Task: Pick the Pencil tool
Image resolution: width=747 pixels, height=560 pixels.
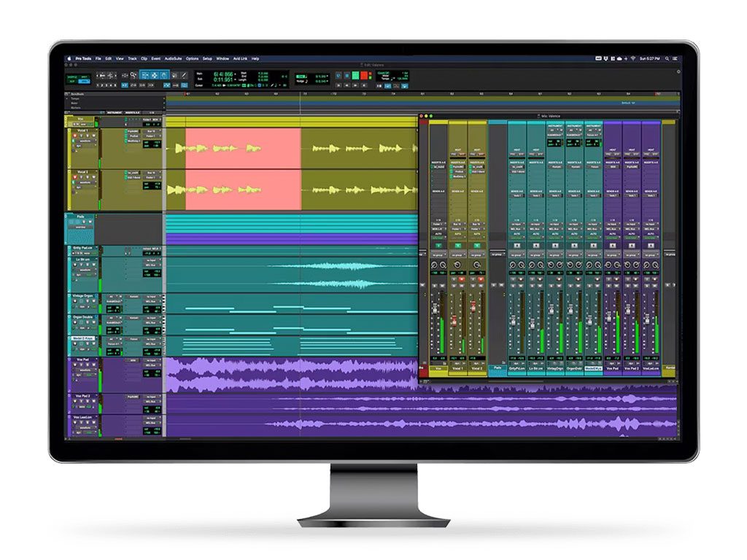Action: 185,75
